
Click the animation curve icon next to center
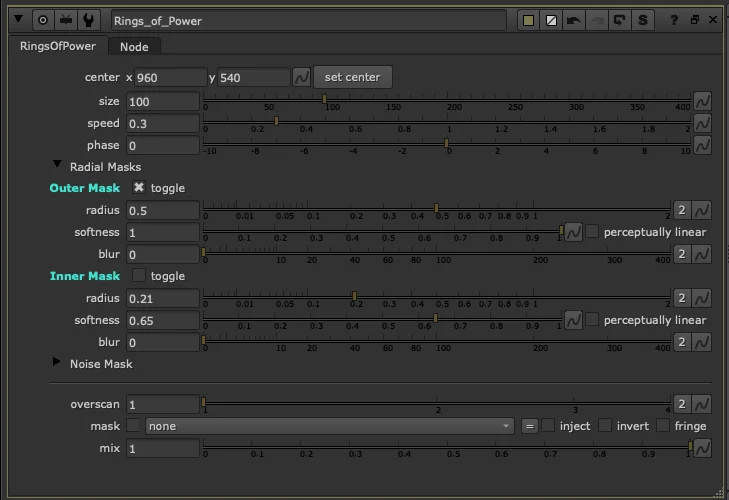[301, 77]
